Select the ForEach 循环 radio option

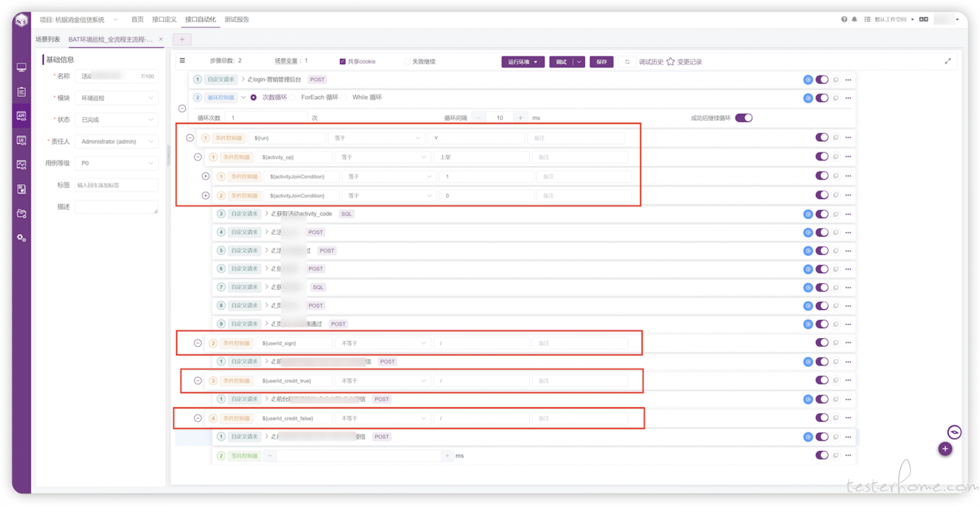[x=293, y=97]
